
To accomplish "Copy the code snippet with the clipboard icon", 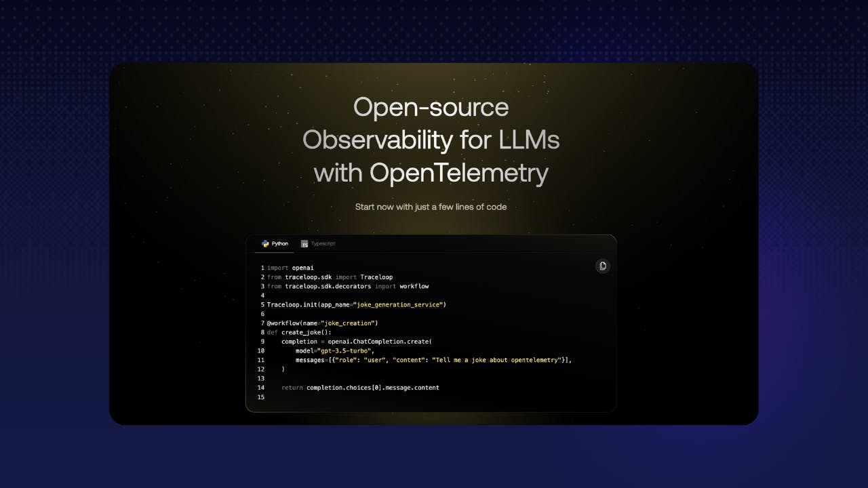I will tap(602, 266).
